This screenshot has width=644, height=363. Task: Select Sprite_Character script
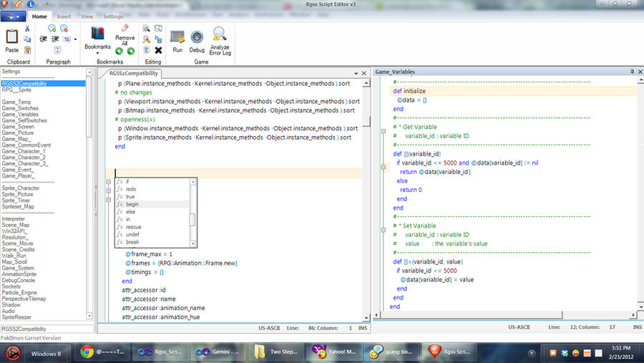21,188
